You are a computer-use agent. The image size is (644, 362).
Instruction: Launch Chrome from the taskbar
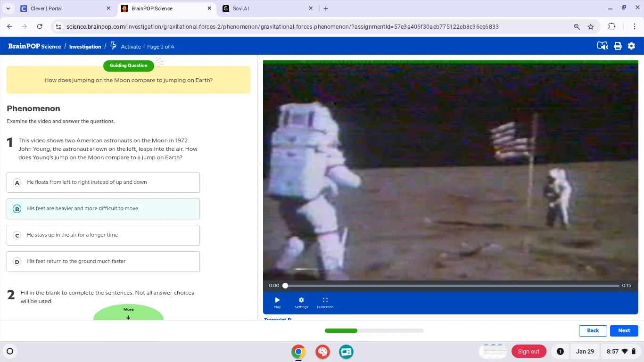[298, 352]
